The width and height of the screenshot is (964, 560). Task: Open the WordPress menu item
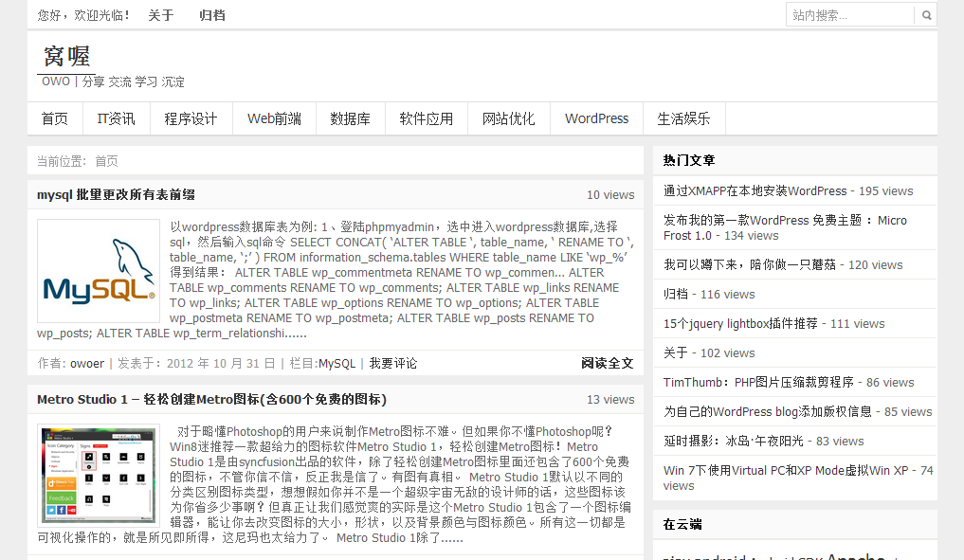[596, 118]
